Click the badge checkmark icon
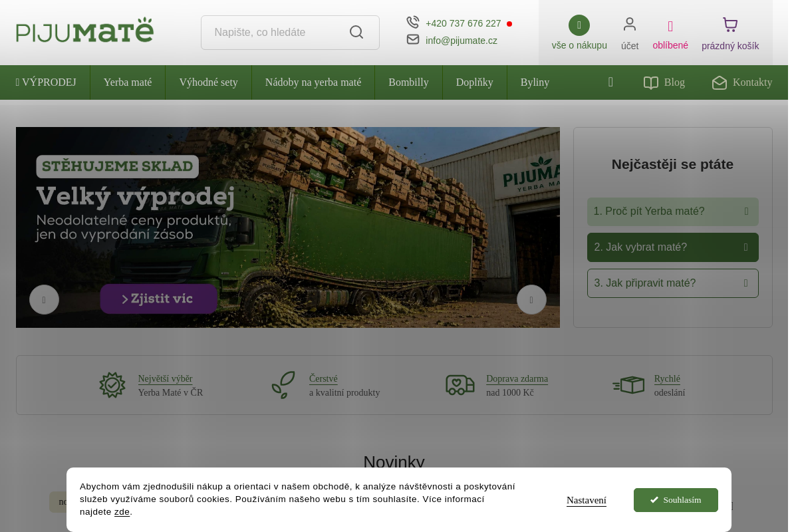The height and width of the screenshot is (532, 798). pos(112,385)
